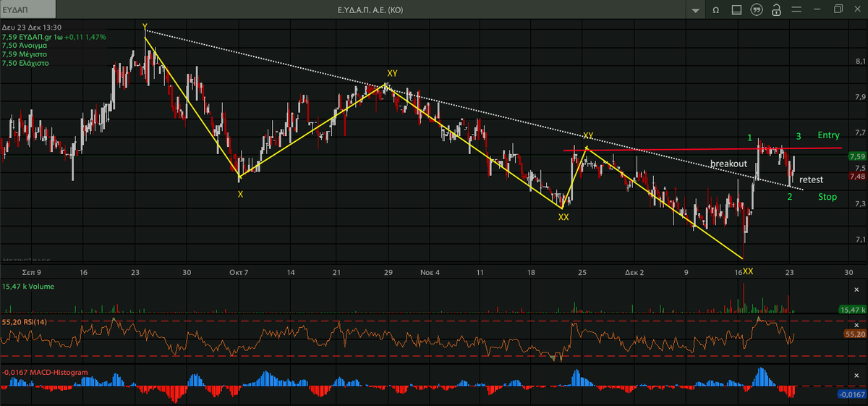The image size is (868, 406).
Task: Click the '-0,0167 MACD-Histogram' indicator label
Action: click(45, 373)
